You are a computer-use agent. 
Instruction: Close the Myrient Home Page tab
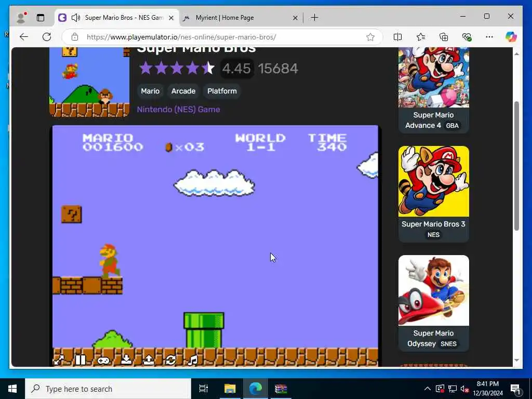(x=295, y=18)
